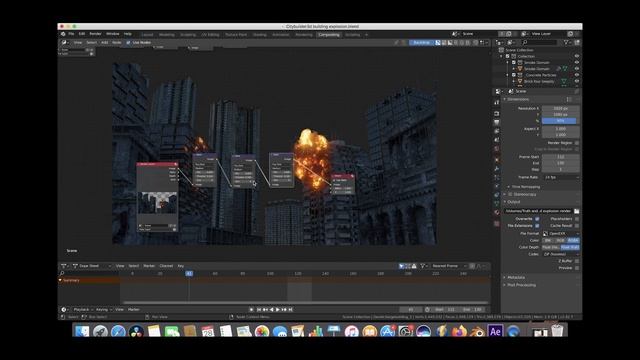Enable the Placeholders checkbox

[577, 219]
